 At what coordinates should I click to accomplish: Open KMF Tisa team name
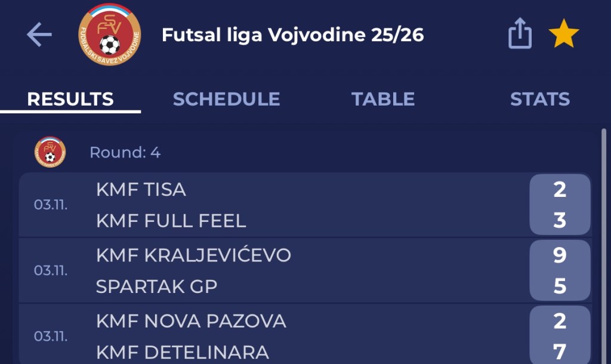[141, 190]
